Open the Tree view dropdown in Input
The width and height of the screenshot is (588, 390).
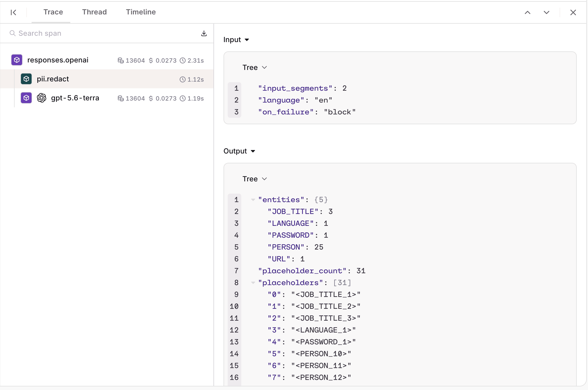point(255,67)
